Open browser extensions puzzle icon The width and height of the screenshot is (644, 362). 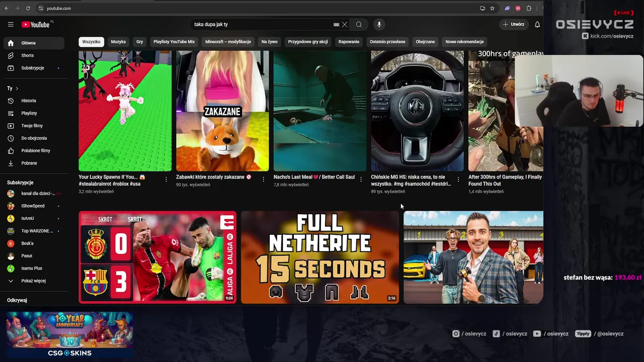529,8
